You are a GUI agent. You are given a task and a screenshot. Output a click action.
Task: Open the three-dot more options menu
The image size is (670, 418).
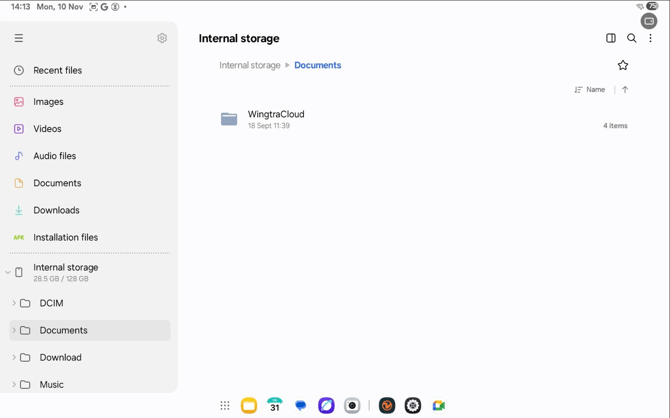650,38
